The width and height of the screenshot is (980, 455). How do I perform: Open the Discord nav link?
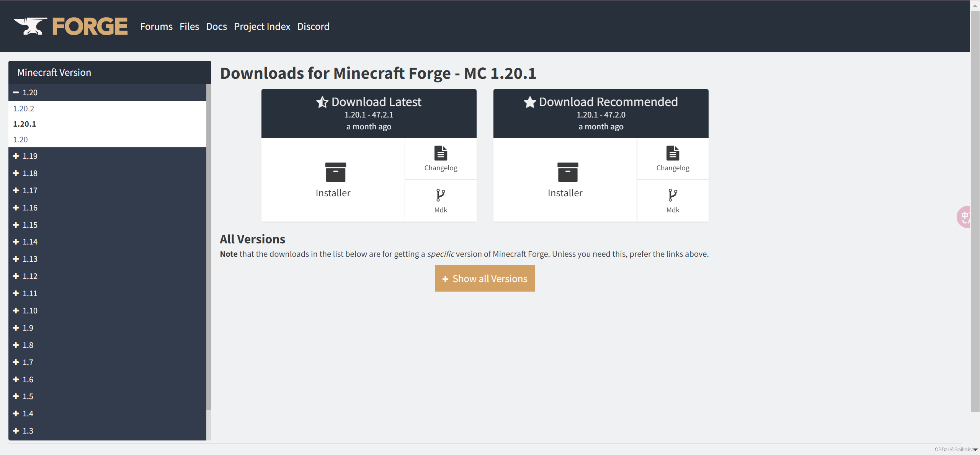pyautogui.click(x=314, y=26)
